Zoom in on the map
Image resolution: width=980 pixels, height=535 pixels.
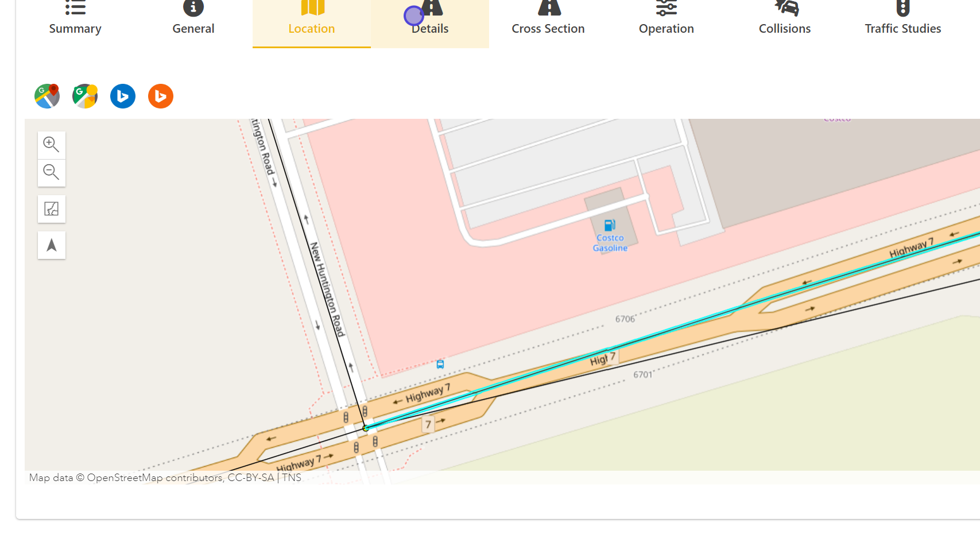click(x=52, y=145)
